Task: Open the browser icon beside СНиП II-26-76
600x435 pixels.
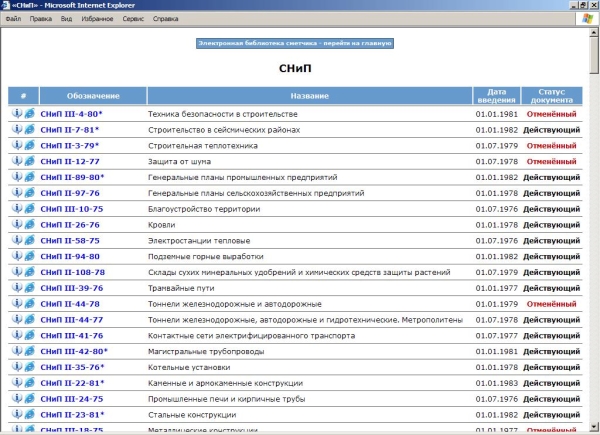Action: 29,224
